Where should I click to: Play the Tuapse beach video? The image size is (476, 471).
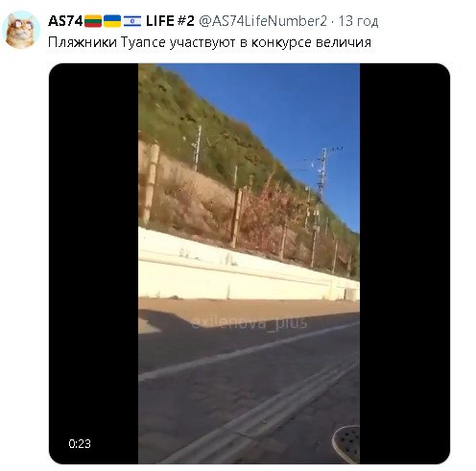tap(249, 264)
